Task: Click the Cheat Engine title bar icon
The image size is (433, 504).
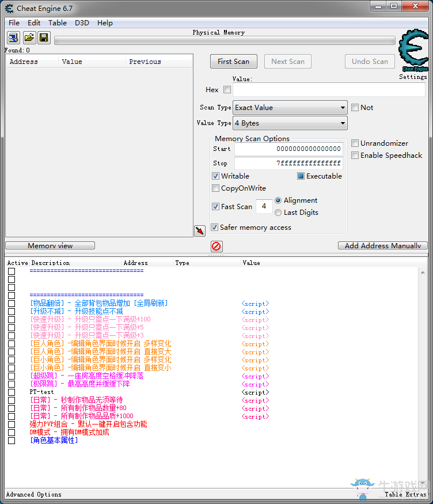Action: 9,9
